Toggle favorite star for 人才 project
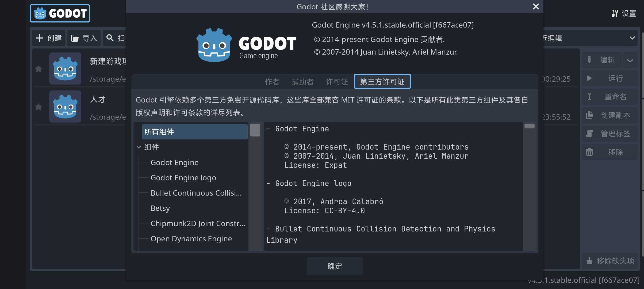This screenshot has height=289, width=644. pyautogui.click(x=39, y=107)
